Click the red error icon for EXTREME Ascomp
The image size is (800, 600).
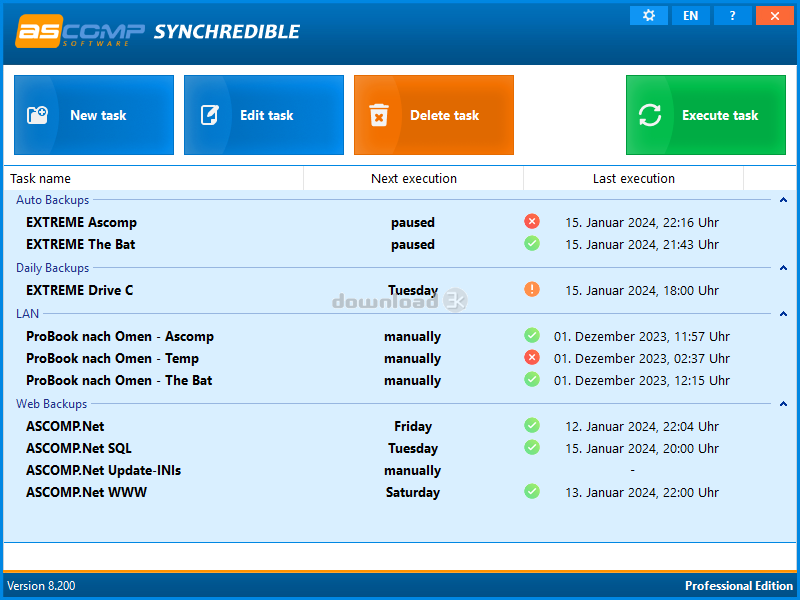532,221
